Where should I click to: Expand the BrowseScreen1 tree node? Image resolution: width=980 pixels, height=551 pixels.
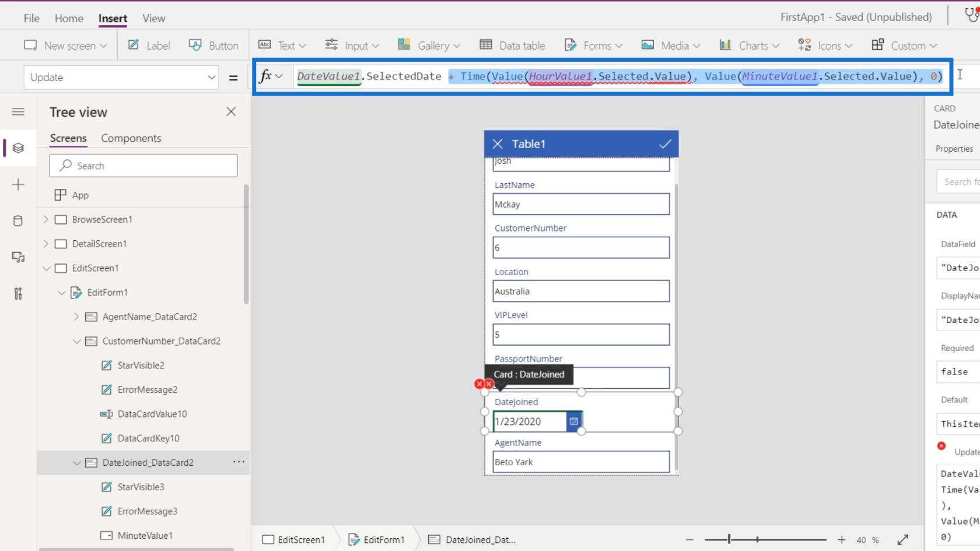click(x=46, y=219)
